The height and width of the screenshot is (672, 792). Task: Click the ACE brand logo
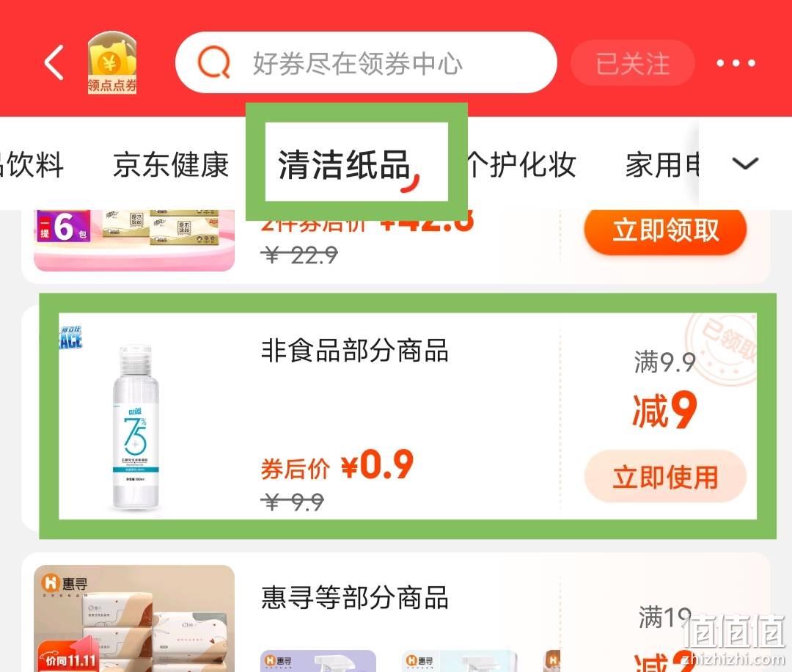click(70, 338)
